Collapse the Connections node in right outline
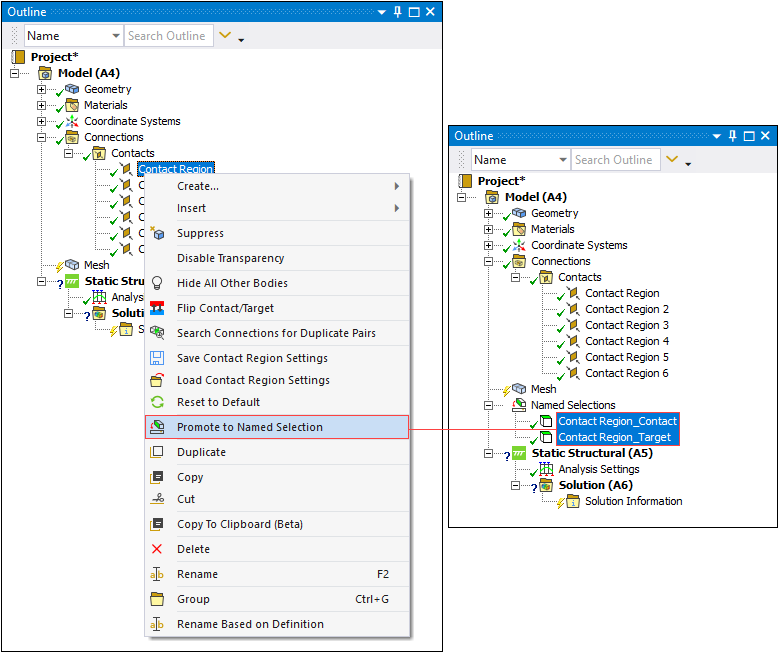This screenshot has width=779, height=653. 489,261
